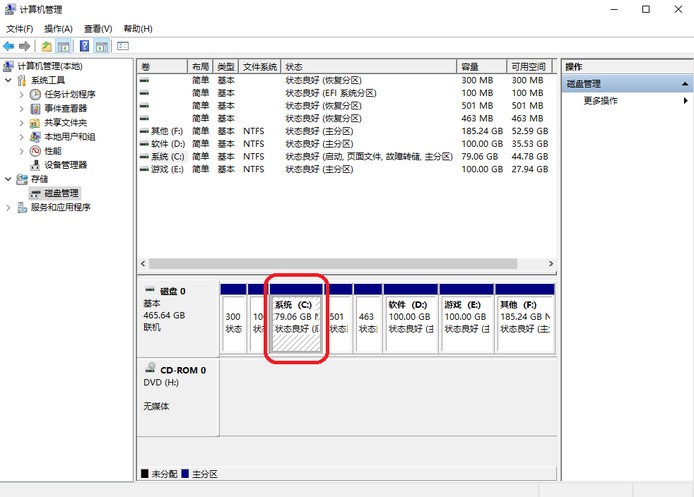Expand the Event Viewer tree node
694x497 pixels.
[x=21, y=108]
